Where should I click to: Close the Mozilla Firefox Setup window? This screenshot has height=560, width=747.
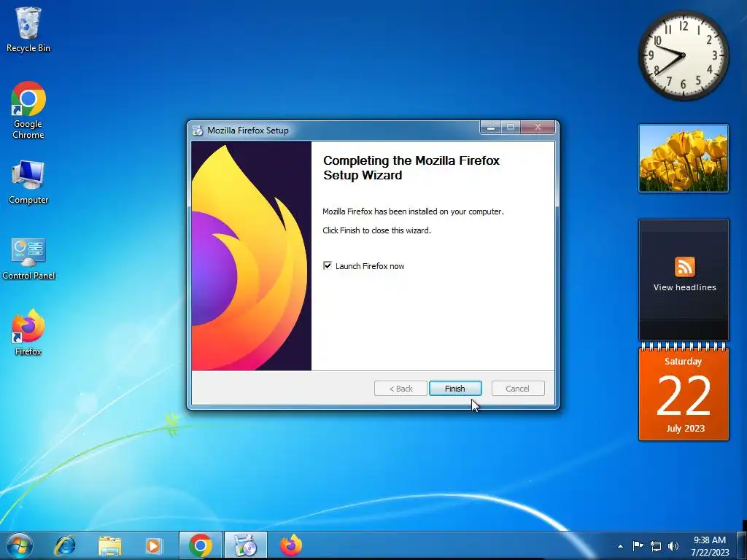tap(538, 127)
